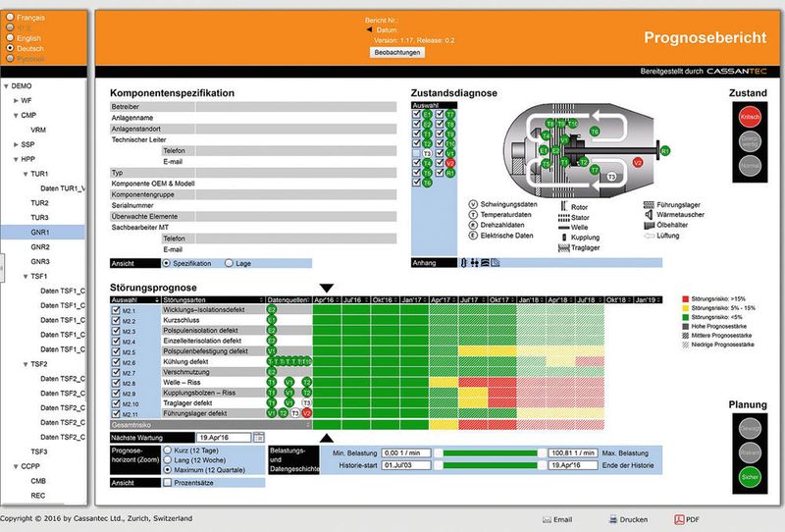Click the red V2 sensor in the generator diagram
The height and width of the screenshot is (532, 785).
point(637,163)
